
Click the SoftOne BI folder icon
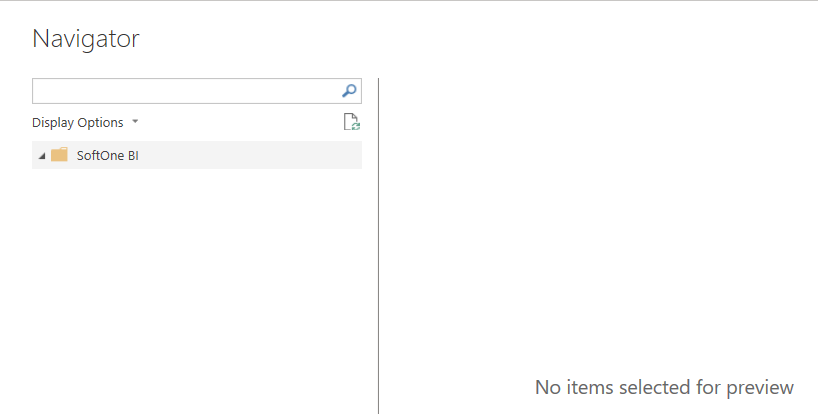click(x=60, y=155)
